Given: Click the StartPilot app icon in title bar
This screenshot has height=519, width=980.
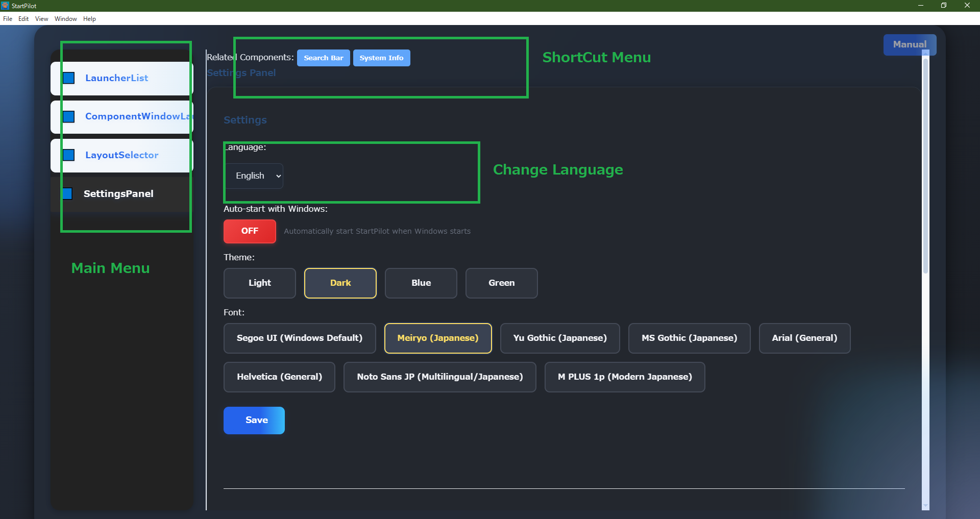Looking at the screenshot, I should (5, 6).
